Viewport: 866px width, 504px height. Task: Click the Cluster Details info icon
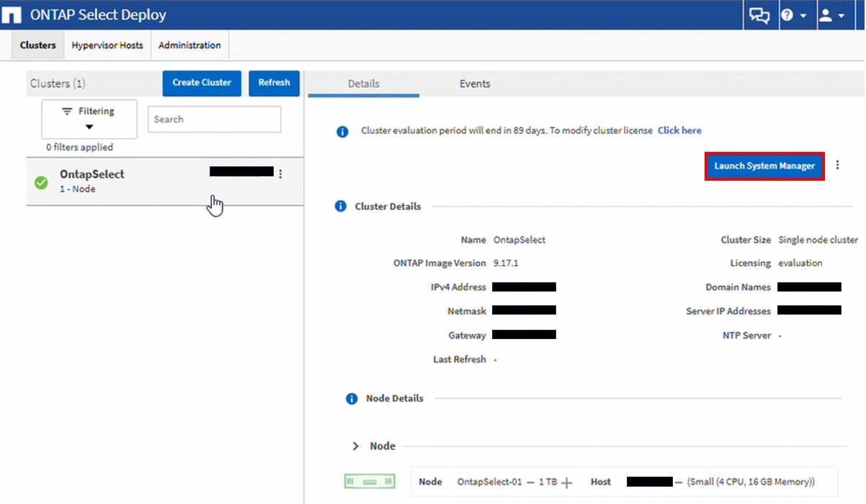point(341,207)
